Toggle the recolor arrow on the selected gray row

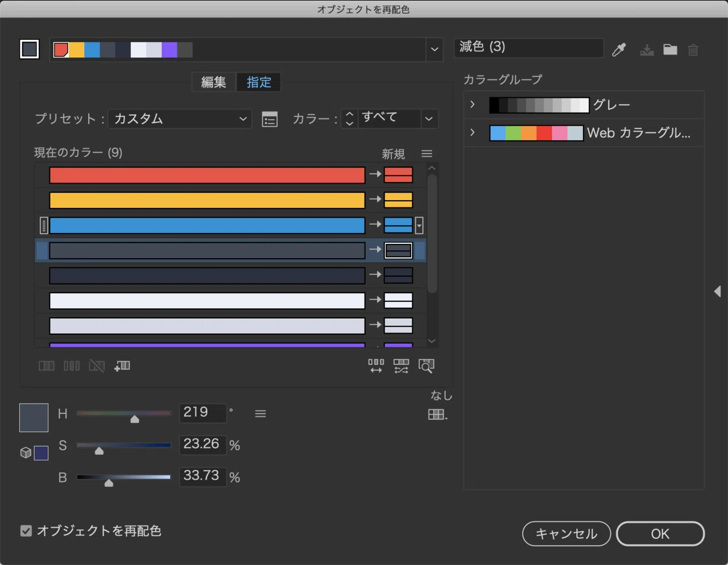pos(375,249)
